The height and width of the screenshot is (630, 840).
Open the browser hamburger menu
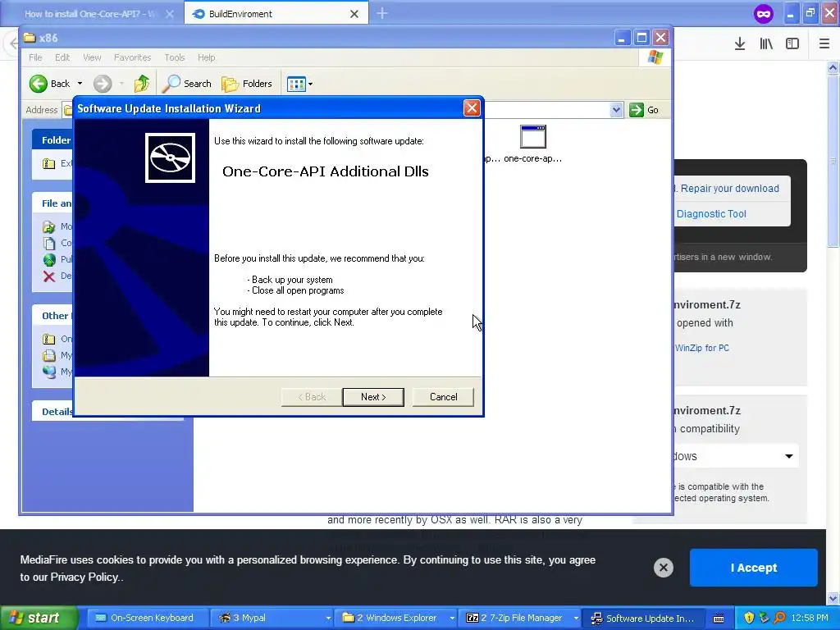[824, 43]
